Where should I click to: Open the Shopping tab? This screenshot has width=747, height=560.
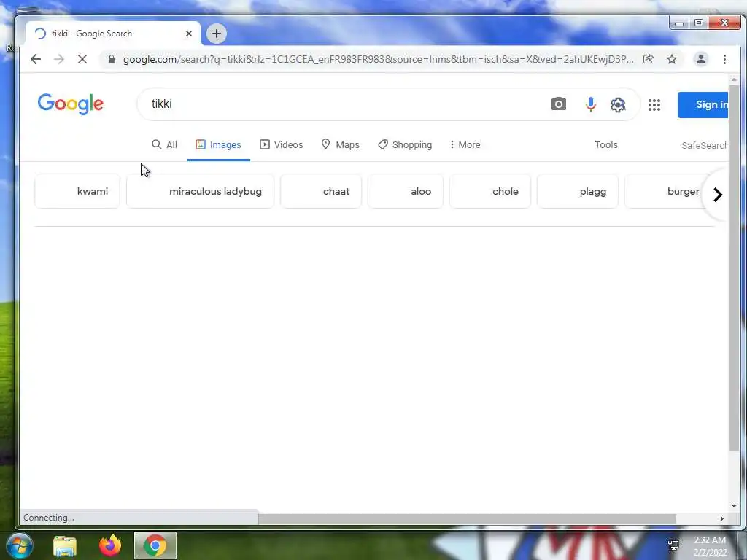click(405, 145)
